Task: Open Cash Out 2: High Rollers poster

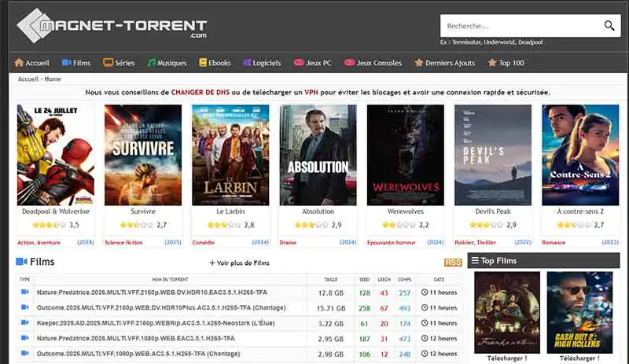Action: pyautogui.click(x=579, y=312)
